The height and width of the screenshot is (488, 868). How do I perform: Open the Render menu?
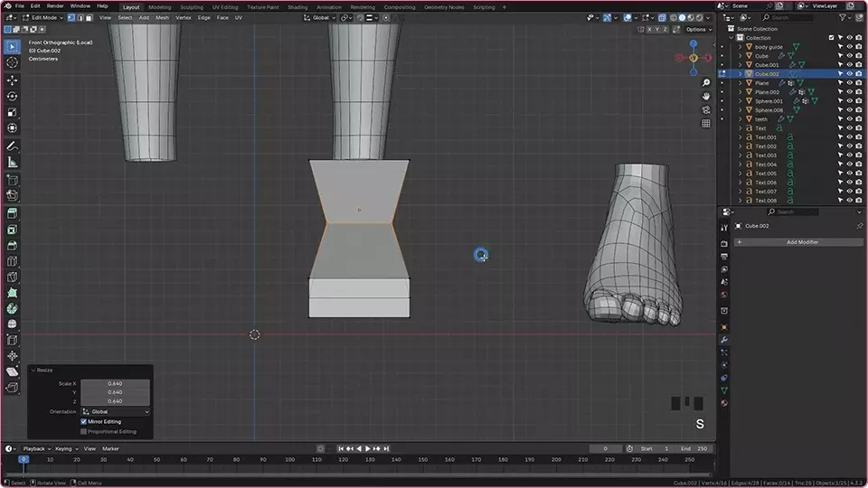[x=55, y=6]
